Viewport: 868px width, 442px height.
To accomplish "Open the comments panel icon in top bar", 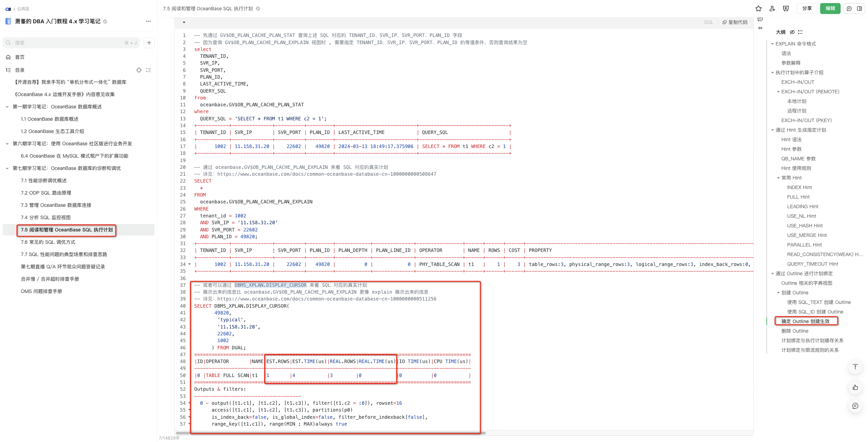I will coord(849,9).
